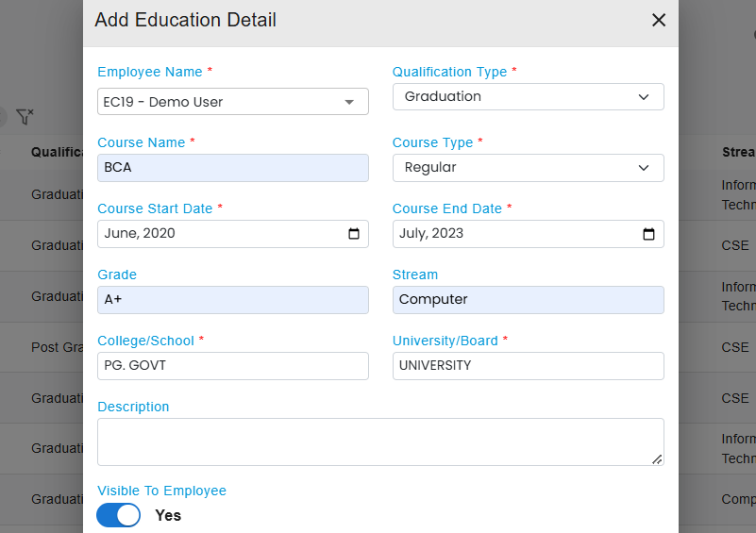Click the Stream input field
The height and width of the screenshot is (533, 756).
pos(528,300)
